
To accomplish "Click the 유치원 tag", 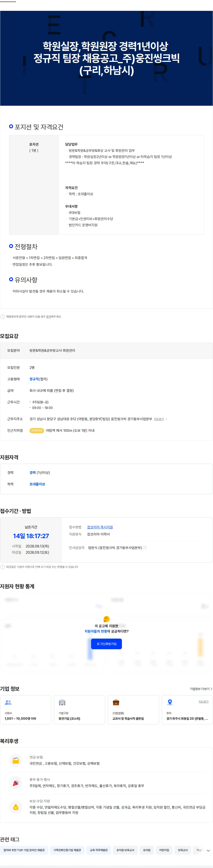I will click(147, 850).
